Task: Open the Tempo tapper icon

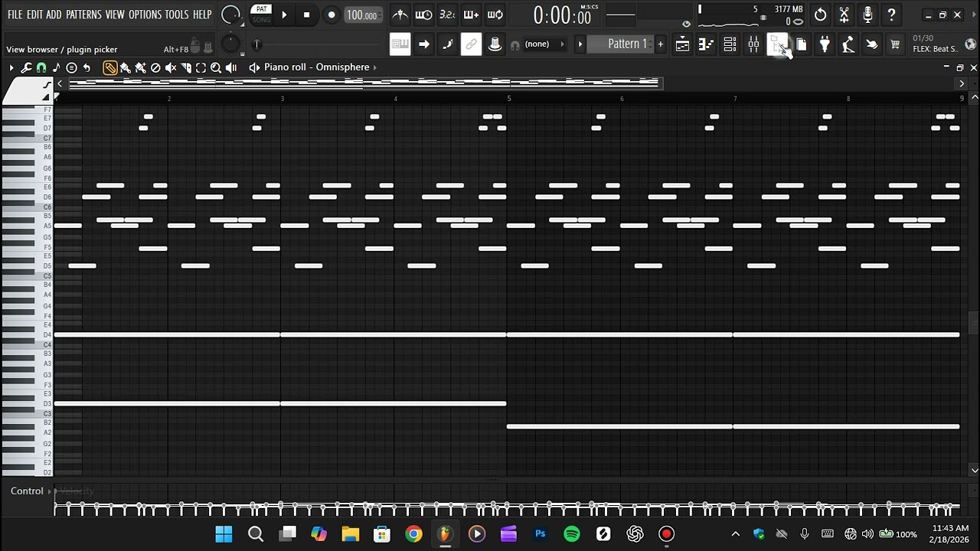Action: (848, 44)
